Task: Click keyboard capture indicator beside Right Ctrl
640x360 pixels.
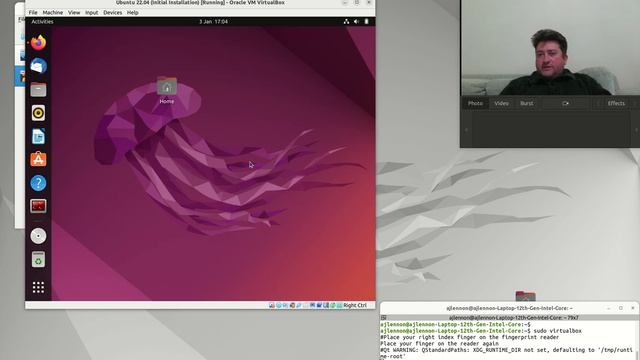Action: (339, 305)
